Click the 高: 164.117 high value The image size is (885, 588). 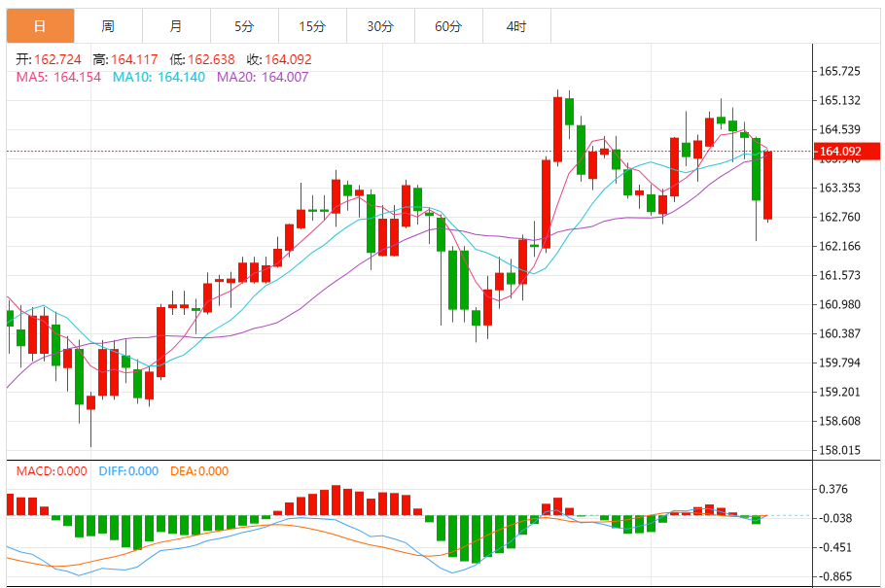pos(125,59)
